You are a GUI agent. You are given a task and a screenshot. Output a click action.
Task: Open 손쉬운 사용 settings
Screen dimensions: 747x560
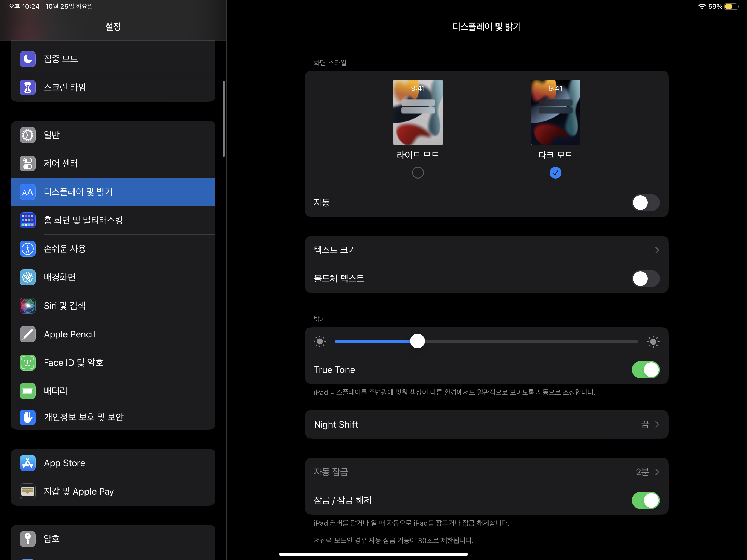pyautogui.click(x=113, y=249)
